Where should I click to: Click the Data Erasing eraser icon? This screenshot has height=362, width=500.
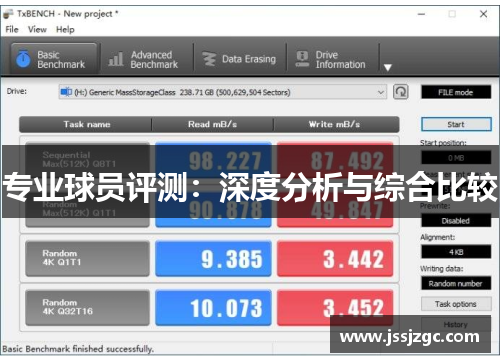209,59
